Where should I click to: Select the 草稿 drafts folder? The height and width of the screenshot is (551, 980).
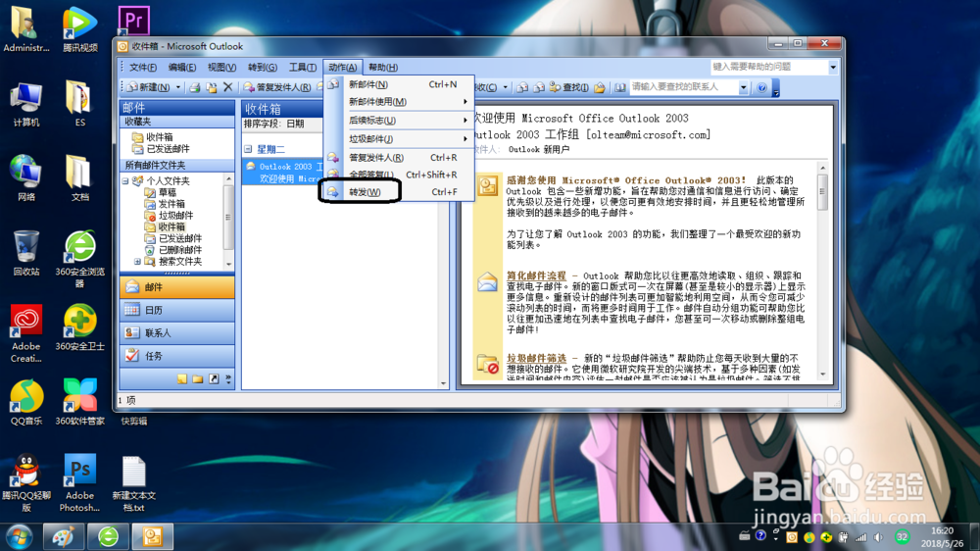tap(167, 192)
